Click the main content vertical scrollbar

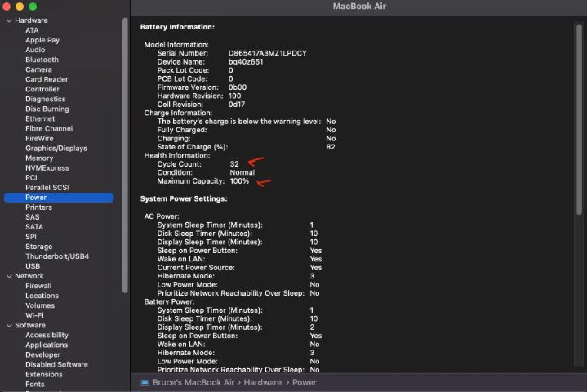(x=579, y=119)
